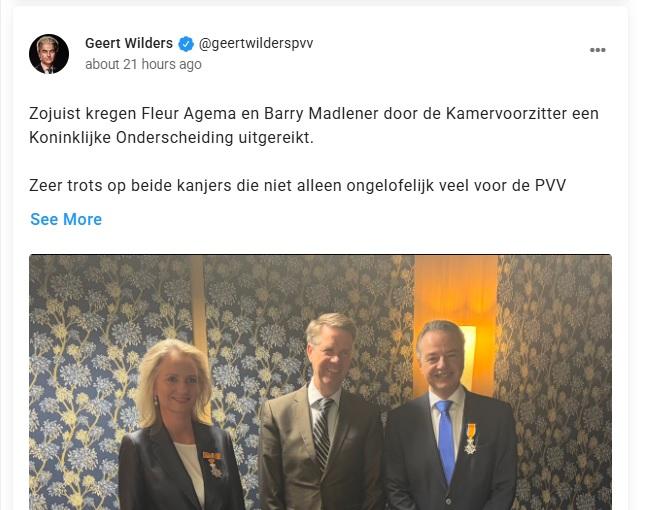Click the blue verified badge
The height and width of the screenshot is (510, 645).
[186, 44]
